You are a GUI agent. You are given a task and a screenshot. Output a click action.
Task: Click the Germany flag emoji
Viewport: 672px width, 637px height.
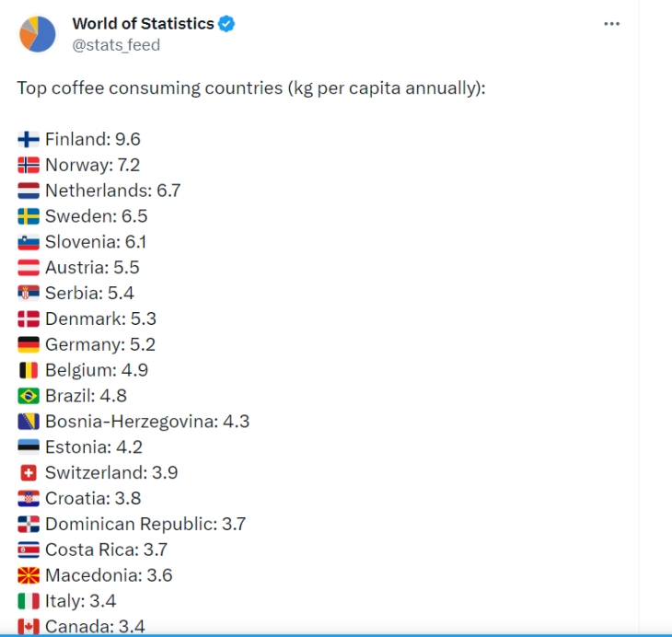point(29,345)
